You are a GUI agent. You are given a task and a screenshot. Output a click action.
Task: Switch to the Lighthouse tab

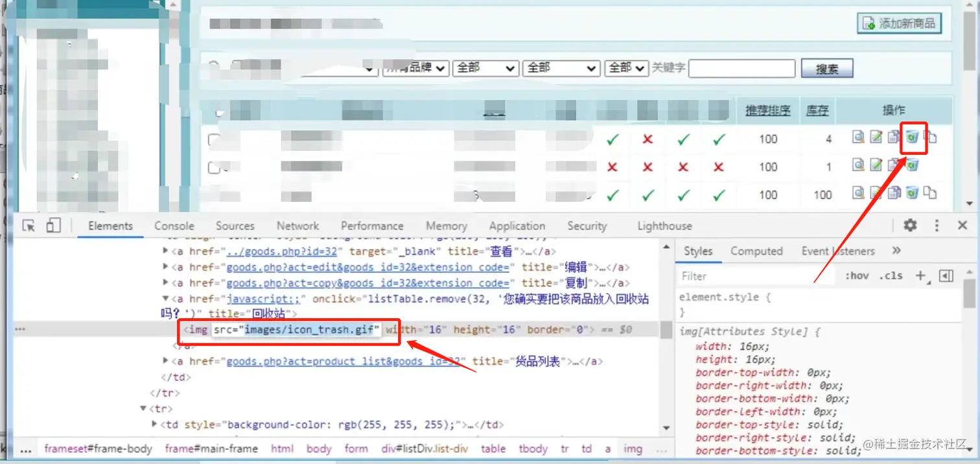[664, 226]
